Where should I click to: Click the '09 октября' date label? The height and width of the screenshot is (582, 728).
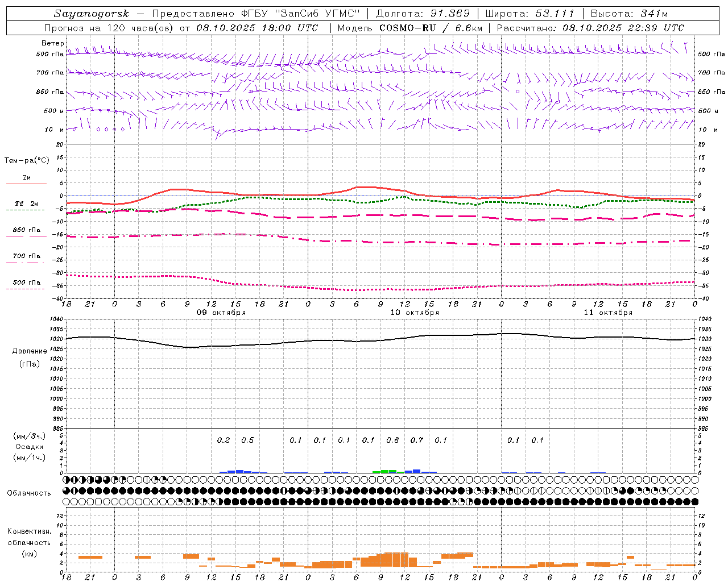221,313
